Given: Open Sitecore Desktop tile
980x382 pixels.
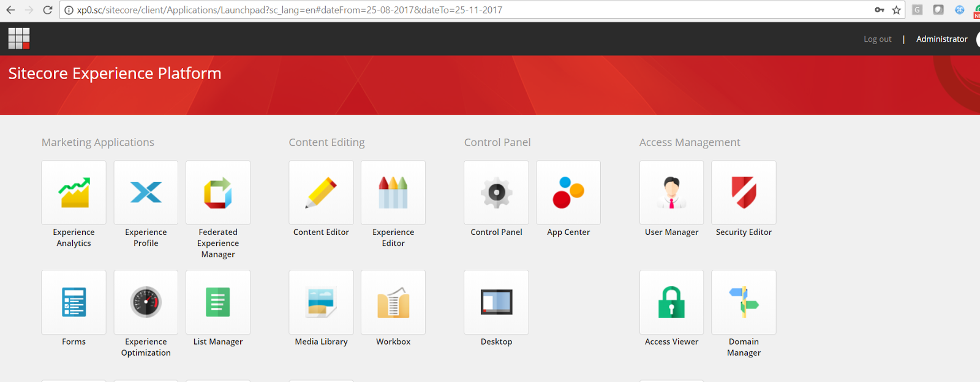Looking at the screenshot, I should point(496,302).
